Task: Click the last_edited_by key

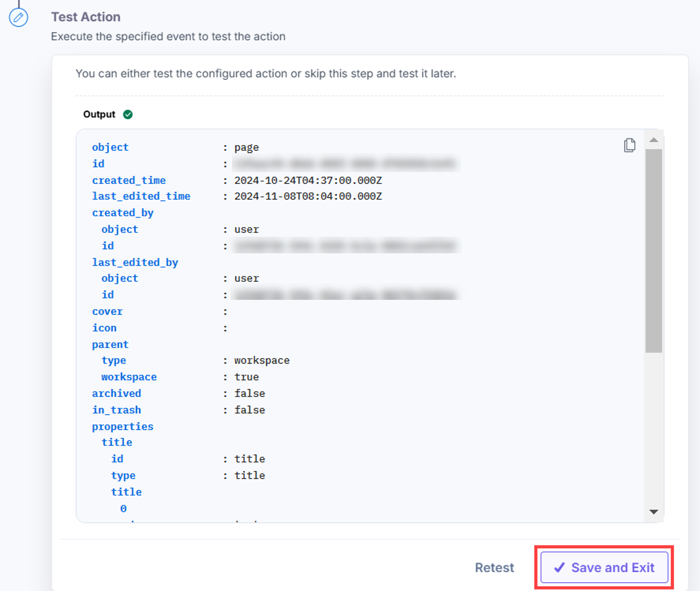Action: pos(135,262)
